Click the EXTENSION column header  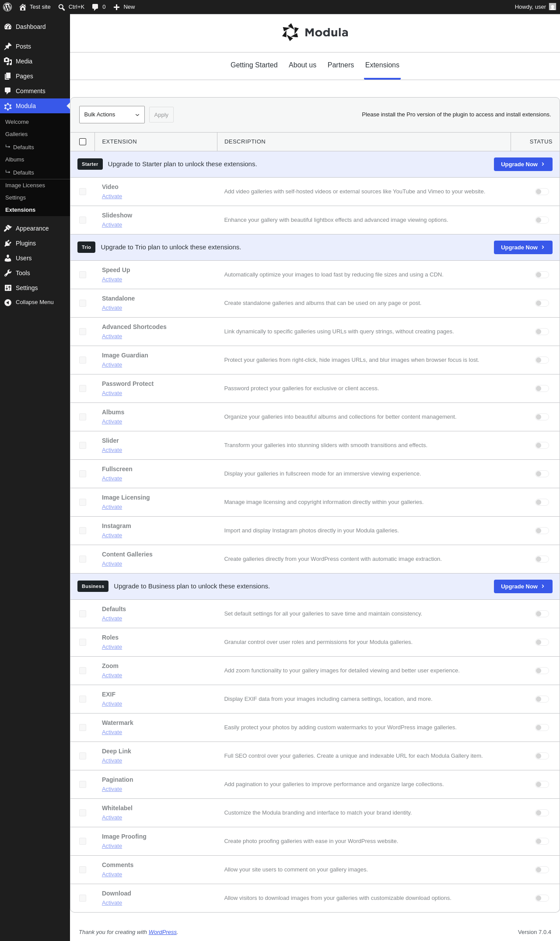point(119,142)
